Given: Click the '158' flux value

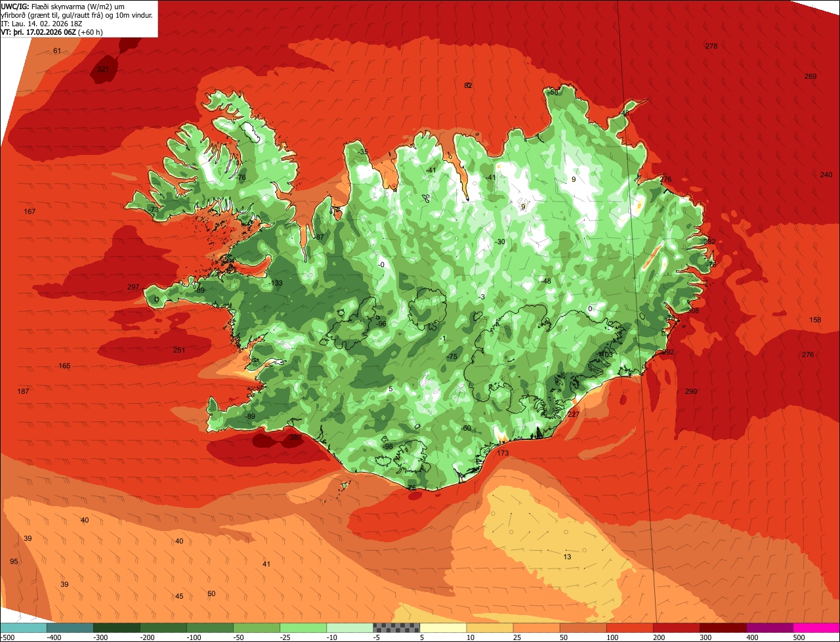Looking at the screenshot, I should 815,320.
